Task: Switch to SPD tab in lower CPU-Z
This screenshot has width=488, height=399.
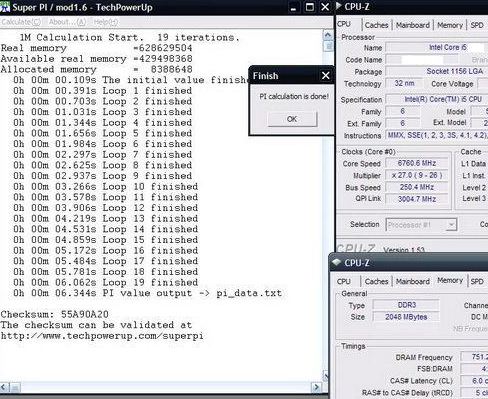Action: click(x=477, y=281)
